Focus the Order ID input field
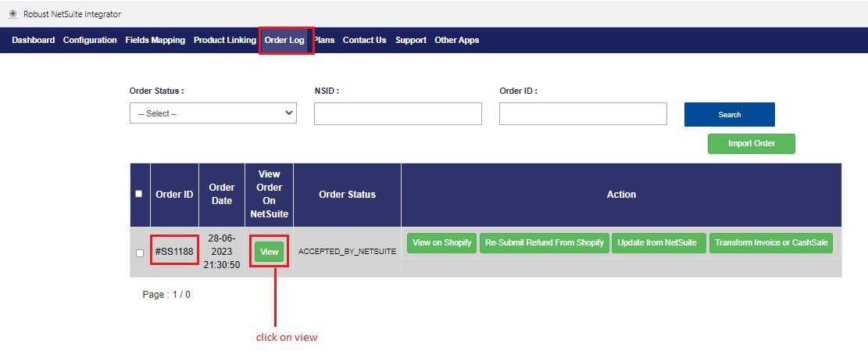The image size is (868, 351). [583, 113]
